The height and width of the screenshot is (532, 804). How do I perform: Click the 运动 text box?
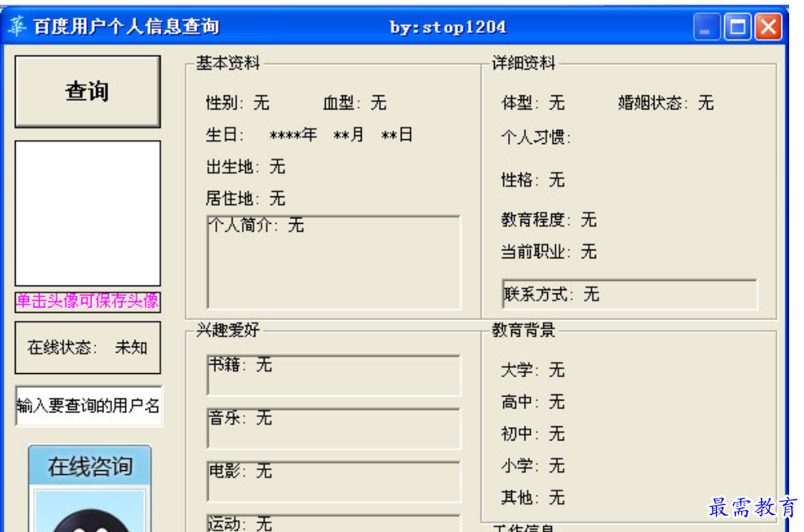click(x=333, y=523)
